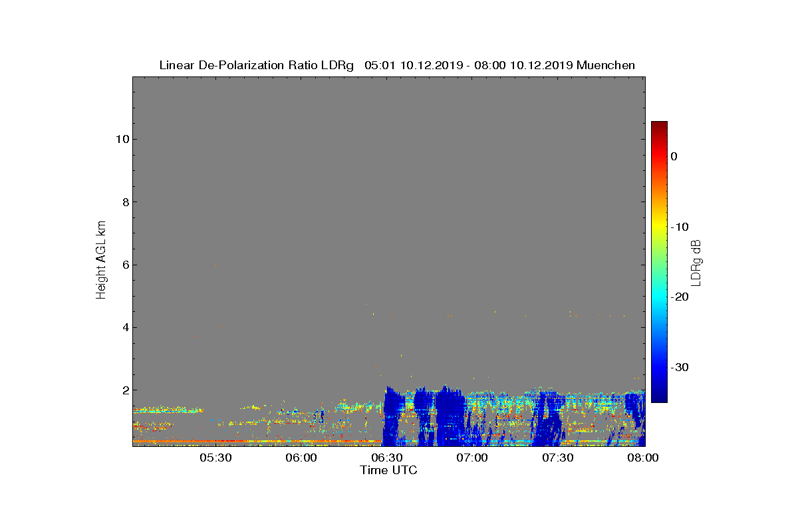
Task: Click the dark red top of the colorbar
Action: [659, 126]
